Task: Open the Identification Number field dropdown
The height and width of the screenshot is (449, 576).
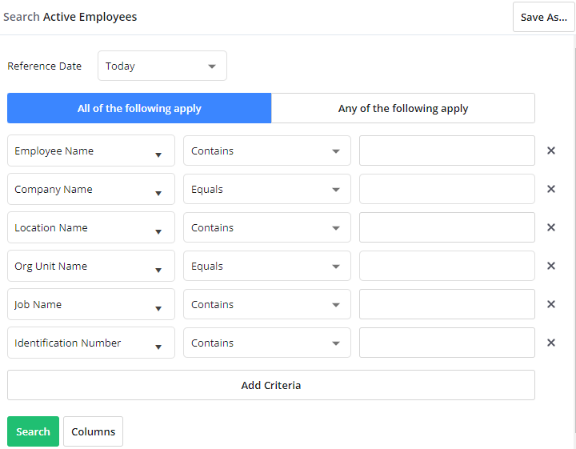Action: (x=91, y=342)
